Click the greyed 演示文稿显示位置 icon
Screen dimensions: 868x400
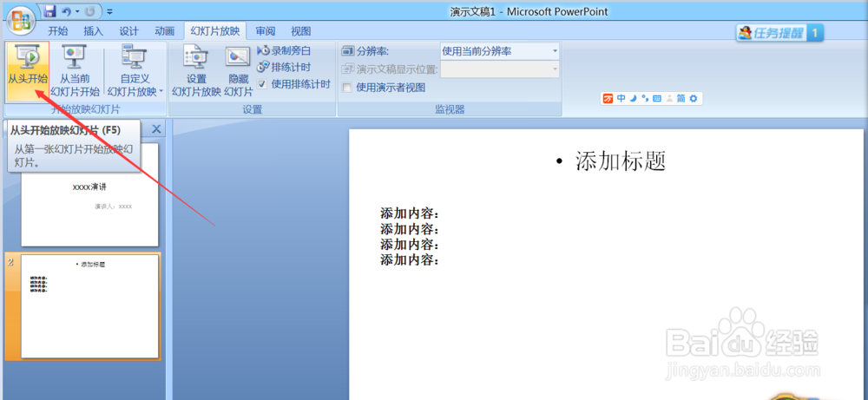pos(348,69)
